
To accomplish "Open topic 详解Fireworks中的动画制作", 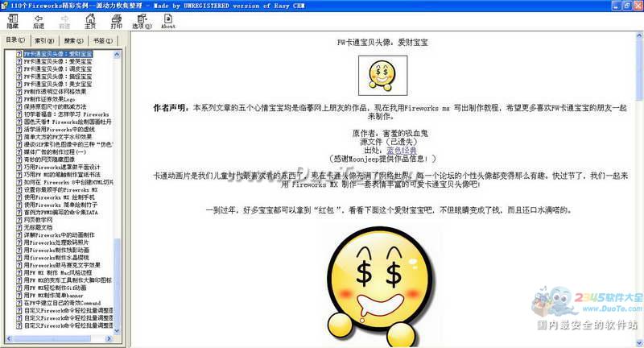I will [x=59, y=234].
